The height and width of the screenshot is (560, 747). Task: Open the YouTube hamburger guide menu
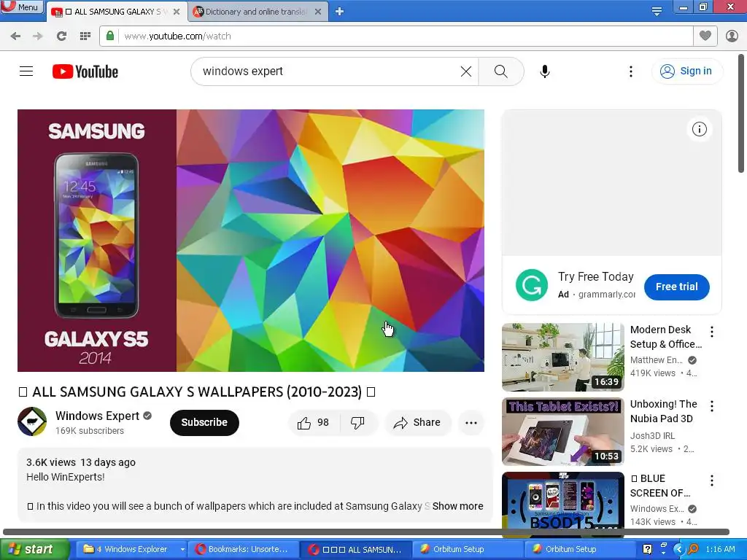coord(26,71)
